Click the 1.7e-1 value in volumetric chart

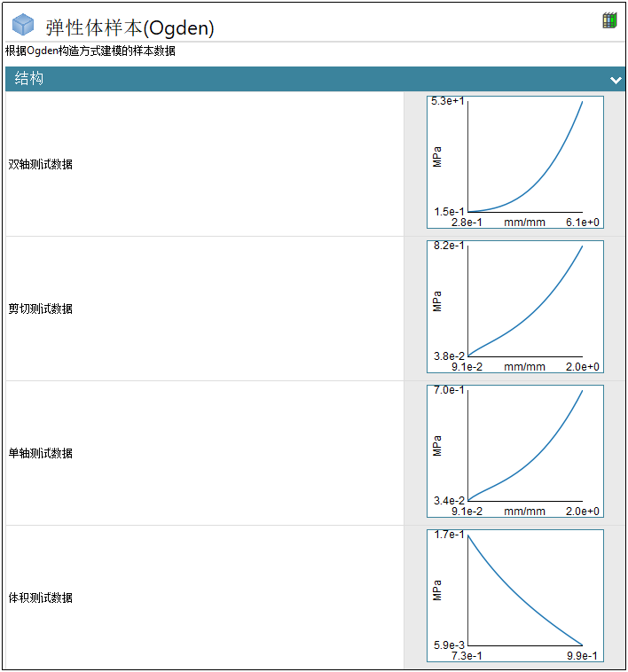coord(448,535)
